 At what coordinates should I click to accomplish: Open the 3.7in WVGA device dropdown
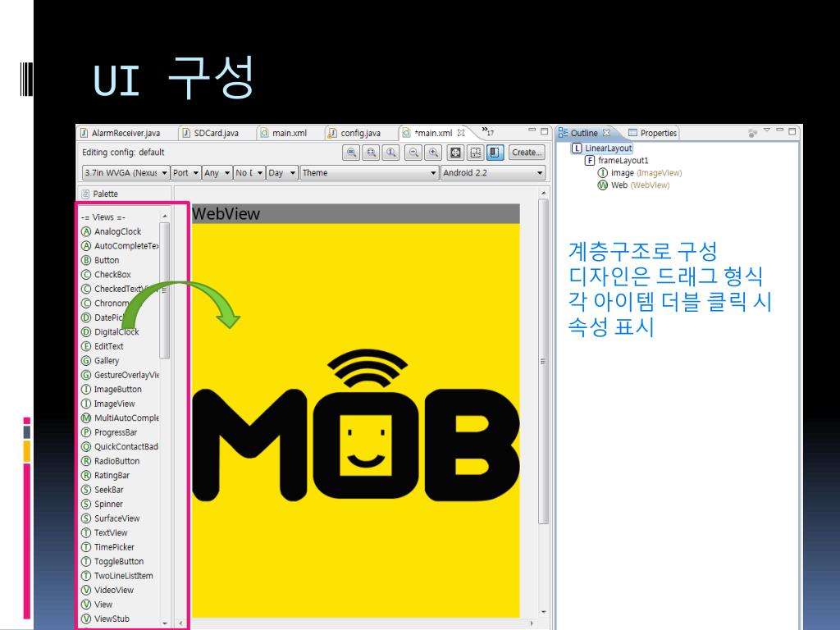(126, 172)
